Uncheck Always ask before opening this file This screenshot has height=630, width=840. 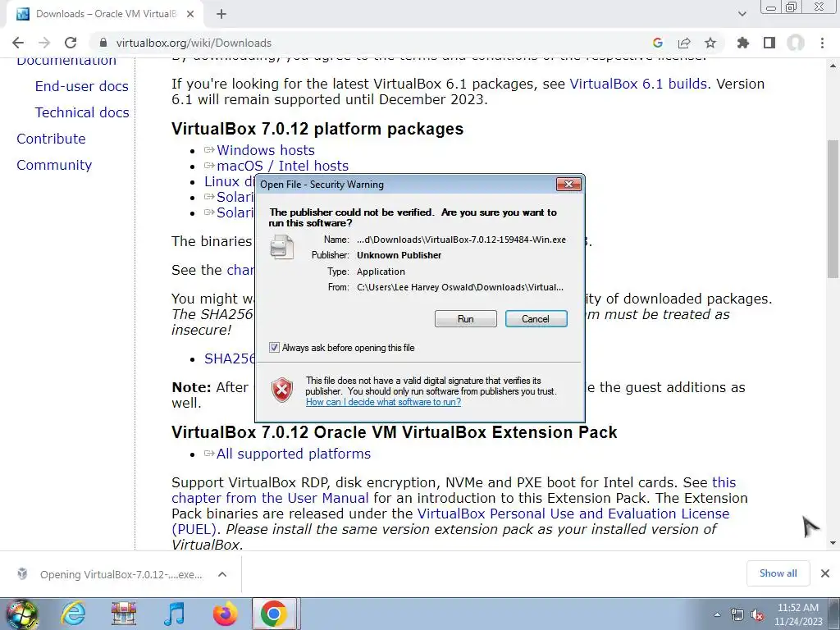click(274, 348)
